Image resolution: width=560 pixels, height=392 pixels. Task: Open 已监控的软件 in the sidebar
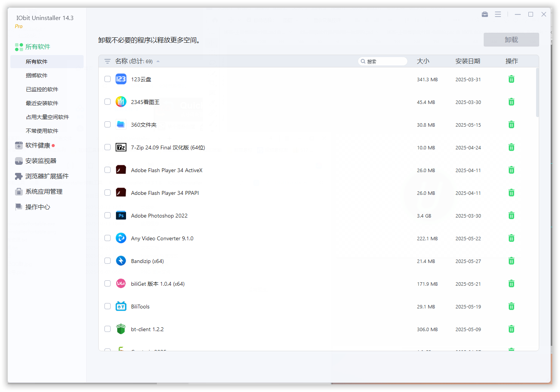(x=42, y=89)
